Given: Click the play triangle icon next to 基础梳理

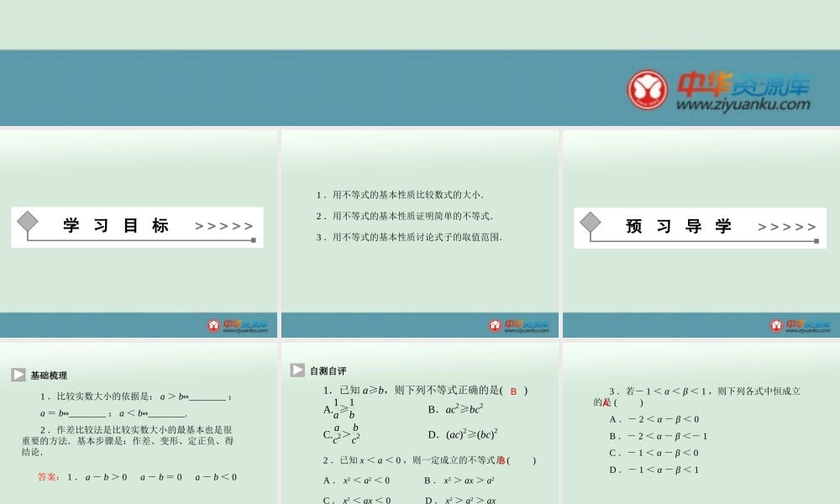Looking at the screenshot, I should (18, 375).
